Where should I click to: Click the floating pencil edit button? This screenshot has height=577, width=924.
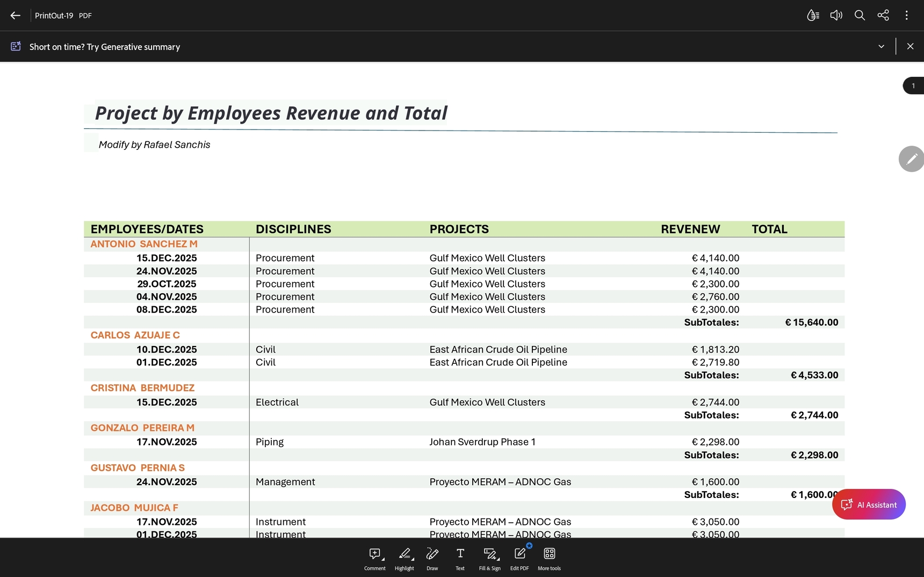pyautogui.click(x=911, y=159)
